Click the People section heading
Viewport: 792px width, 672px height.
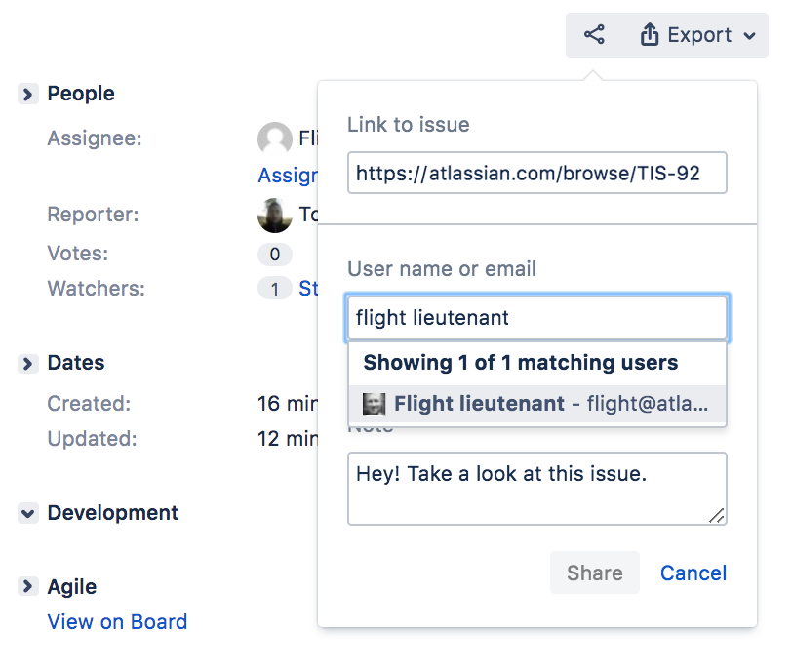(x=81, y=94)
